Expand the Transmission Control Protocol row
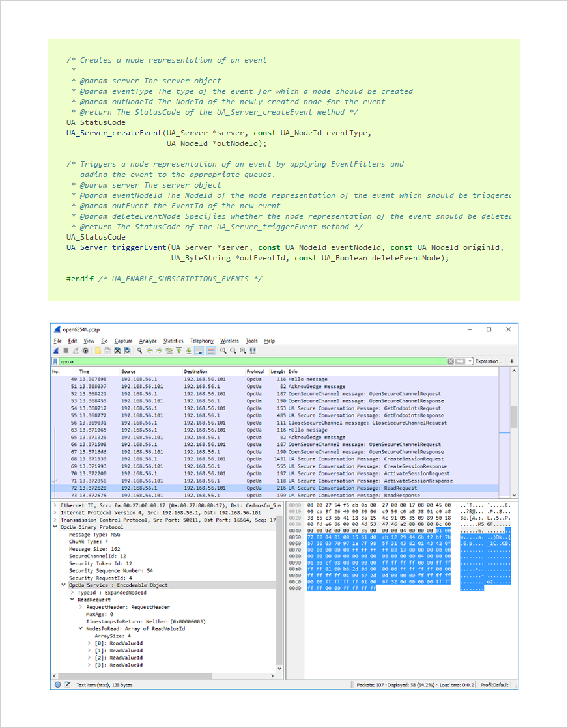 click(55, 520)
